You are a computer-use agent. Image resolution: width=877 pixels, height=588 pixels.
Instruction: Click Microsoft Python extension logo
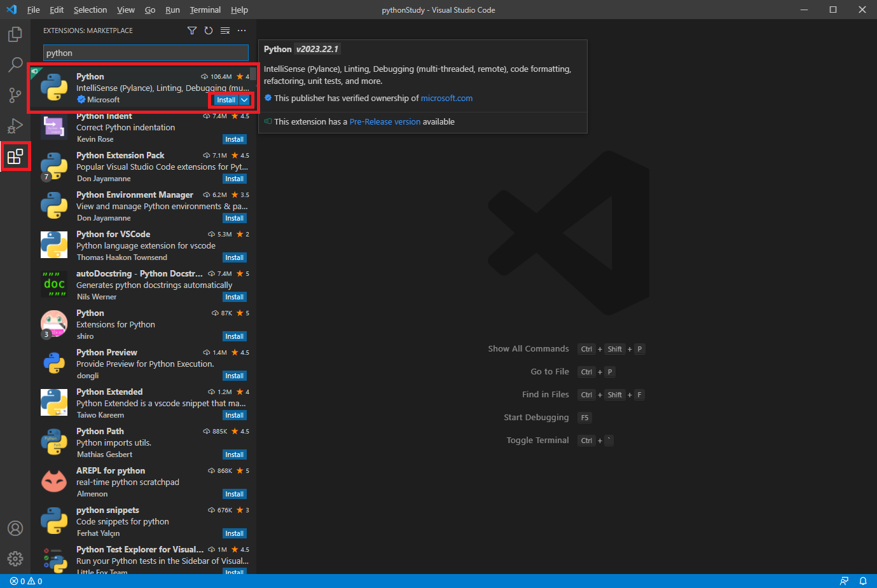click(54, 88)
